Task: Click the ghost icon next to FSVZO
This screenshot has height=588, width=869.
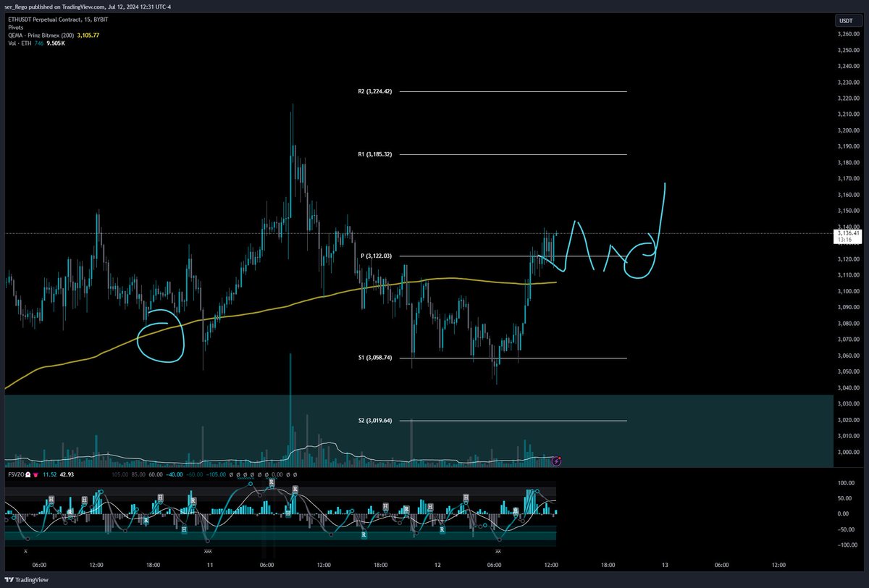Action: [x=27, y=475]
